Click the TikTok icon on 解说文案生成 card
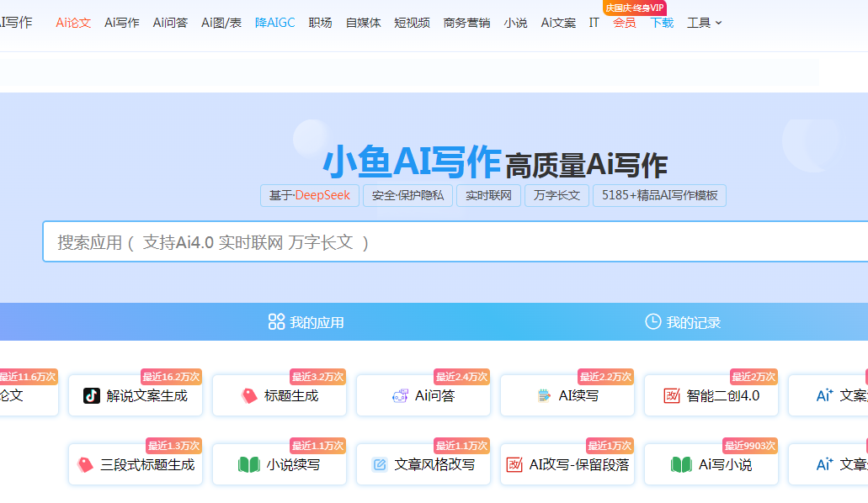The image size is (868, 503). [x=91, y=395]
